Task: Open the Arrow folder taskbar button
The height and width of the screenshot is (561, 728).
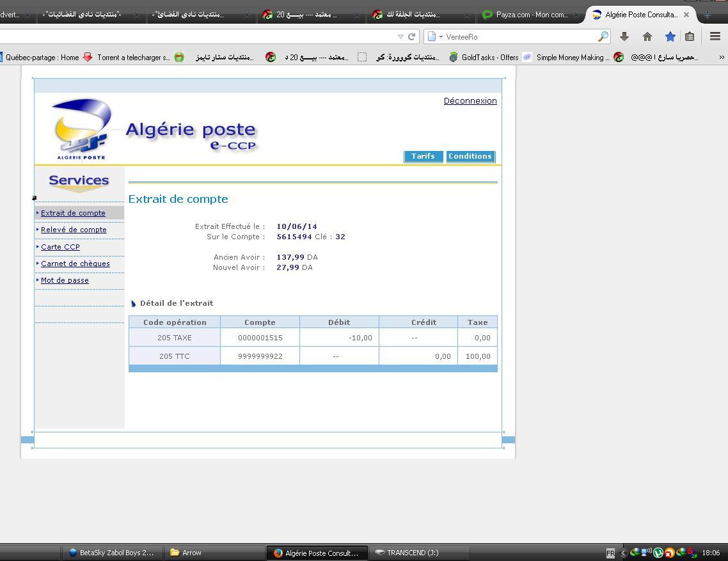Action: pyautogui.click(x=214, y=553)
